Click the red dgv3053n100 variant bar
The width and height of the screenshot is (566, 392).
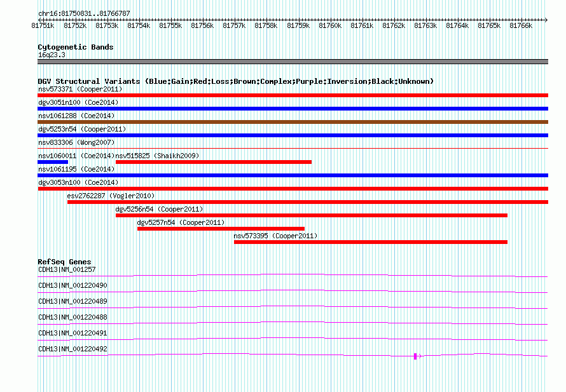coord(293,189)
